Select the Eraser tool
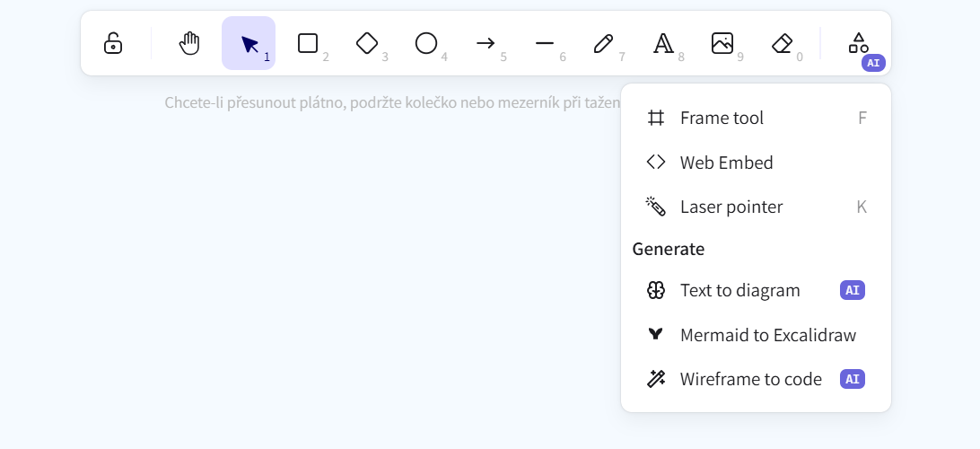This screenshot has height=449, width=980. point(782,43)
